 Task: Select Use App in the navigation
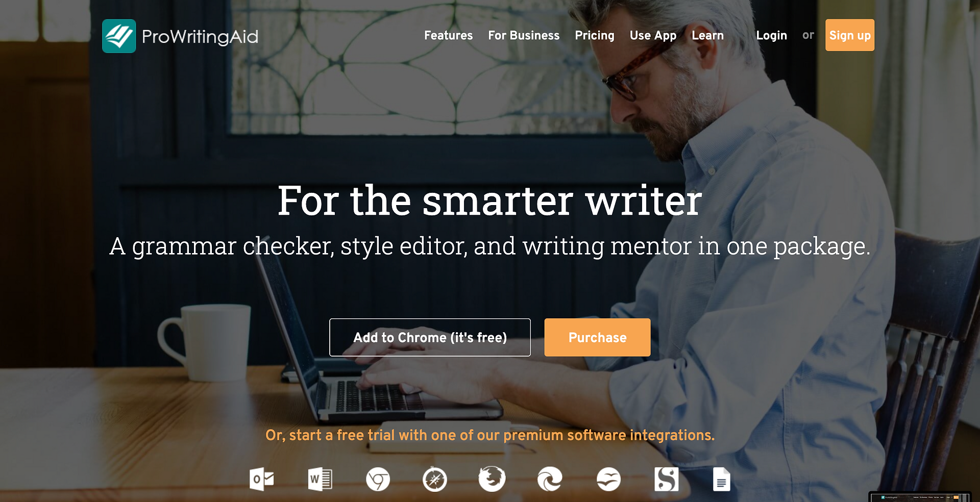point(653,35)
